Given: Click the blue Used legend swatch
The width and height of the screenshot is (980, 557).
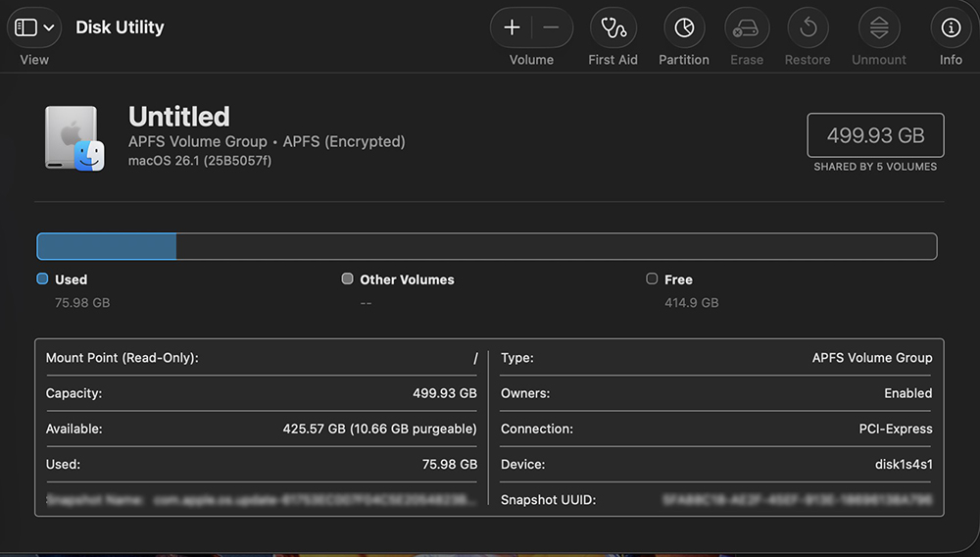Looking at the screenshot, I should [42, 278].
